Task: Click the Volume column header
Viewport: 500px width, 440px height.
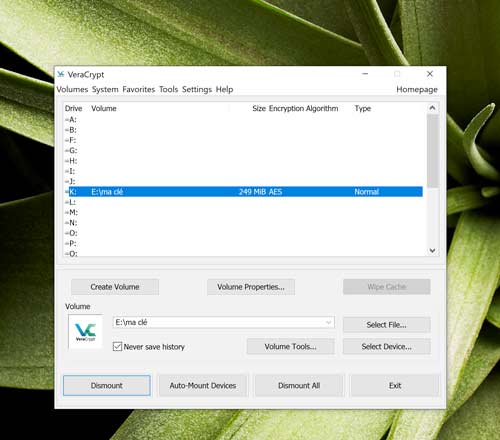Action: point(104,108)
